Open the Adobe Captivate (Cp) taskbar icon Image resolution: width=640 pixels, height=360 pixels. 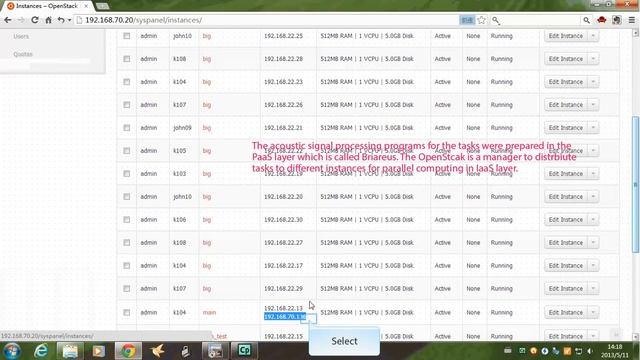(244, 351)
